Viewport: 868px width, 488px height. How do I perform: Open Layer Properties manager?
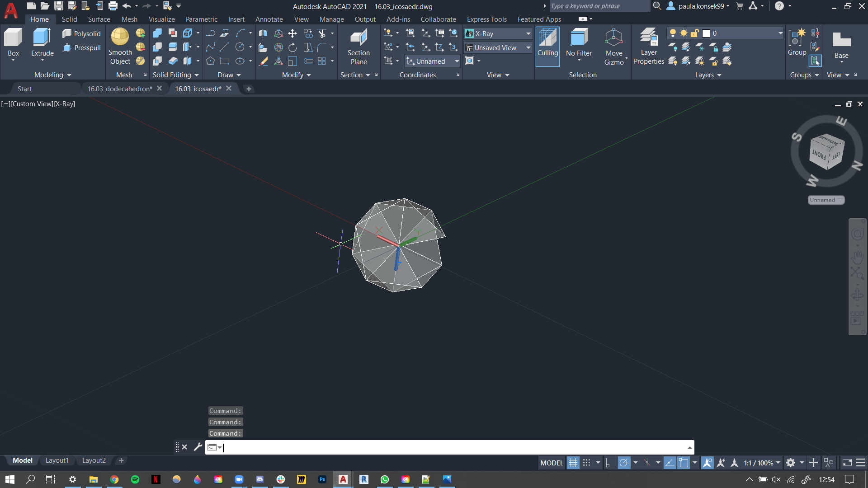tap(649, 46)
